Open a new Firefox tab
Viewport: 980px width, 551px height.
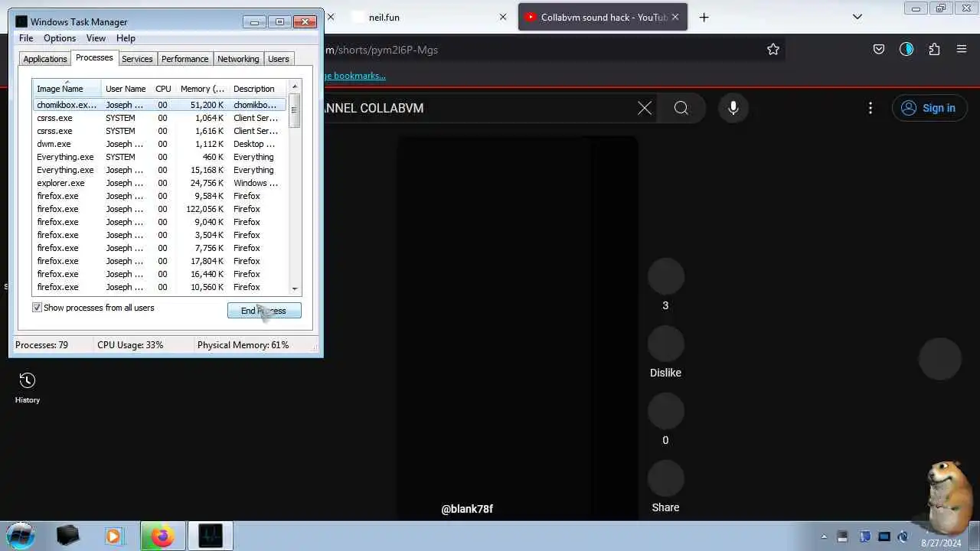click(x=704, y=17)
